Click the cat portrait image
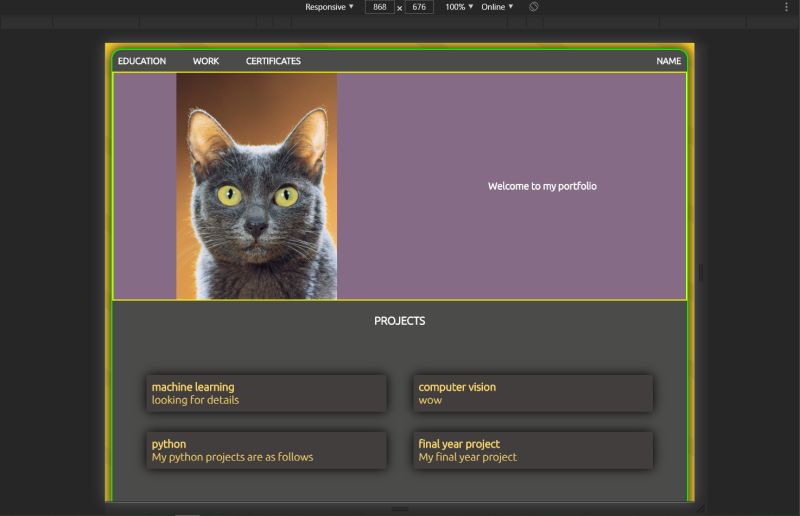800x516 pixels. tap(257, 186)
